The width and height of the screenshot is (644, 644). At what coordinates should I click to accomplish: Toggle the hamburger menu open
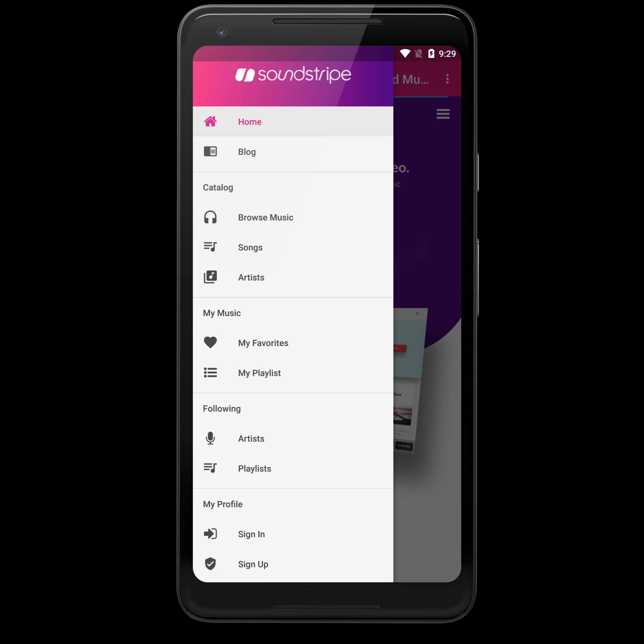[443, 113]
